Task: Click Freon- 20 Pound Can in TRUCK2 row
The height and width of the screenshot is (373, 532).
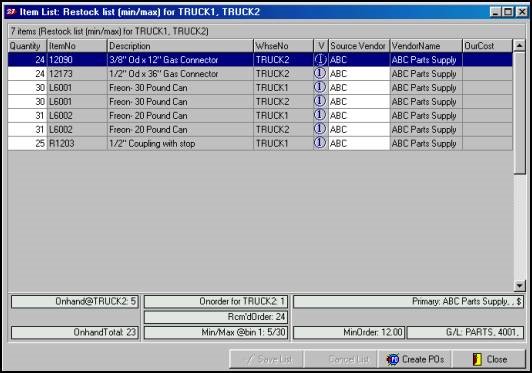Action: click(148, 130)
